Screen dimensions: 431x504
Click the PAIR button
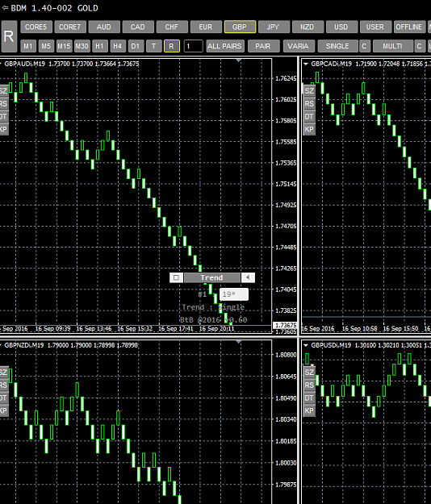pyautogui.click(x=263, y=46)
